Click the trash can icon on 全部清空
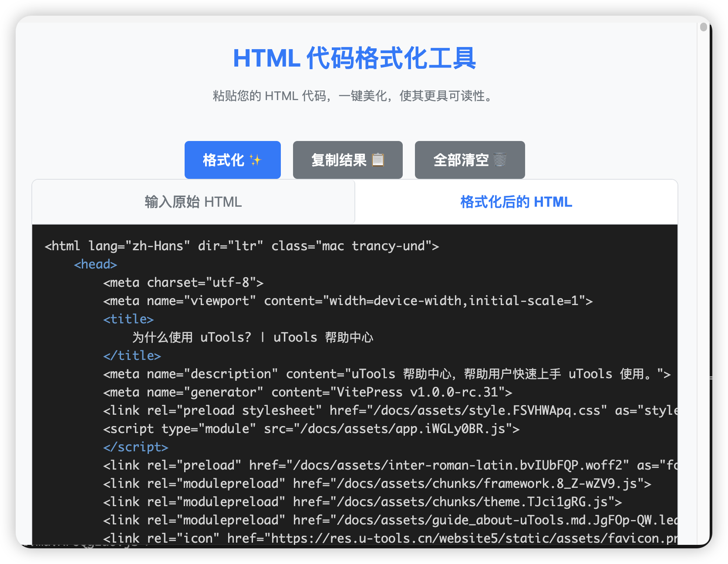Viewport: 728px width, 564px height. 500,160
